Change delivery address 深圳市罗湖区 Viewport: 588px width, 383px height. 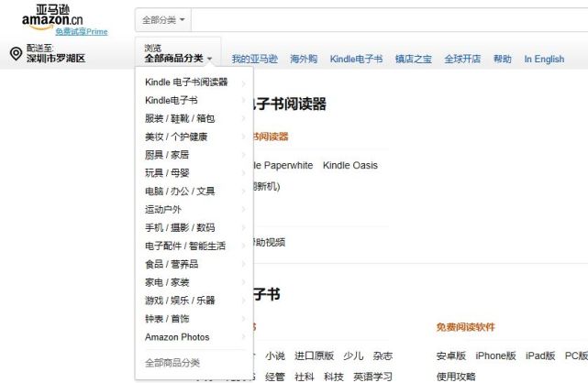pos(56,59)
